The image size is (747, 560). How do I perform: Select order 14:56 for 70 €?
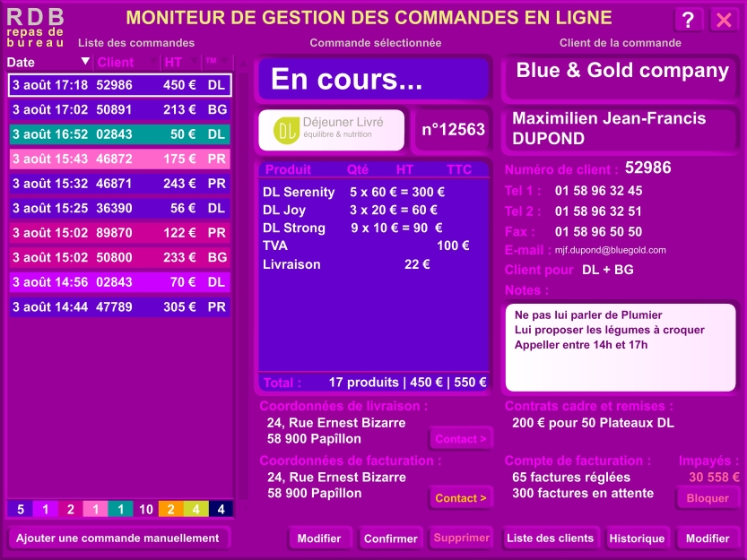(x=120, y=282)
